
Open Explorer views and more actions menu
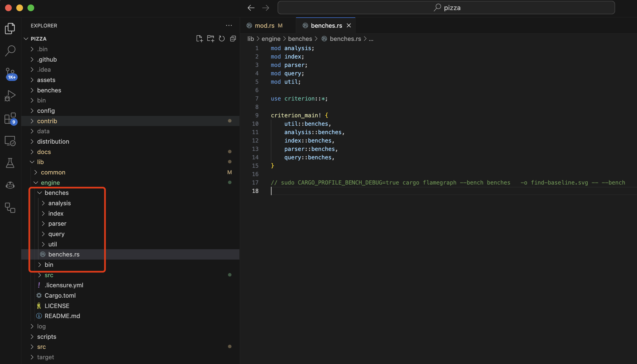point(229,25)
